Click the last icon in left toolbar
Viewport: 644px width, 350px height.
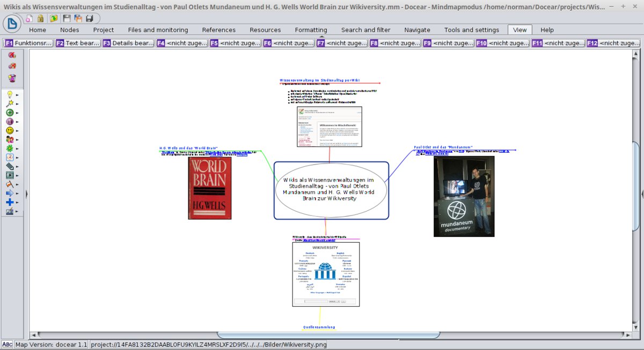[10, 212]
